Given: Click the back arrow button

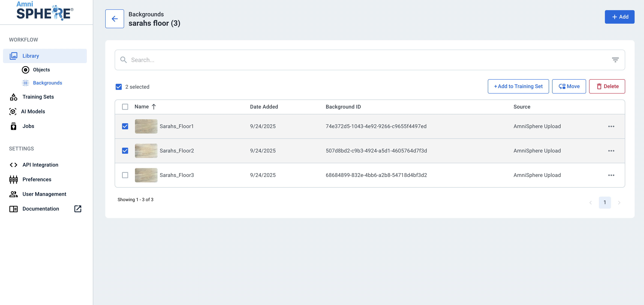Looking at the screenshot, I should [114, 19].
